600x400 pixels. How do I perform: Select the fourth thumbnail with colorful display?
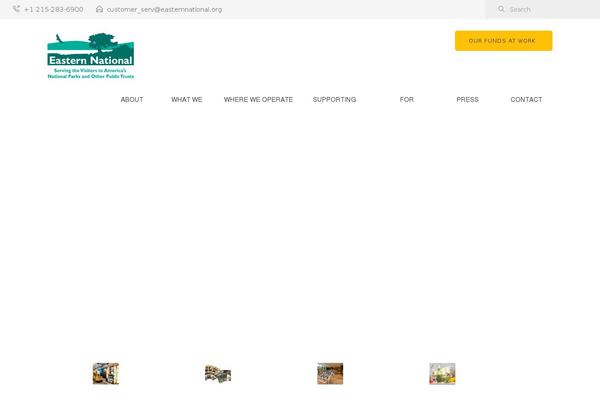442,373
